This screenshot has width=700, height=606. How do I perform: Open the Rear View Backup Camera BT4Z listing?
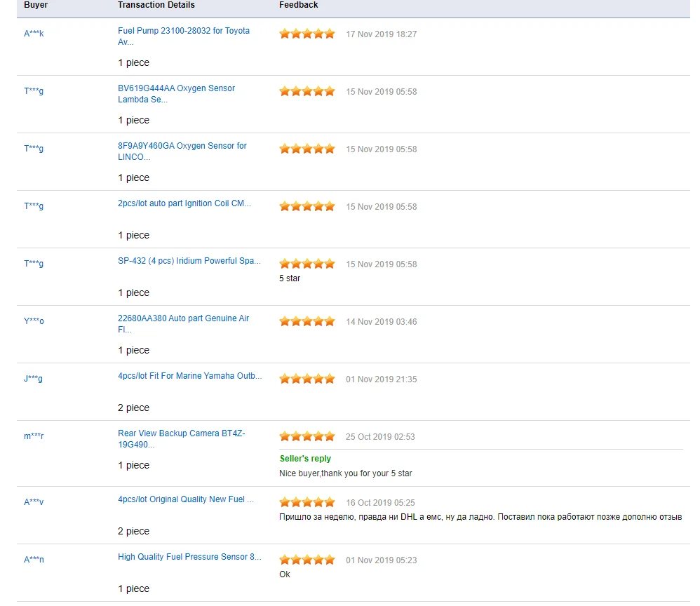pos(181,439)
